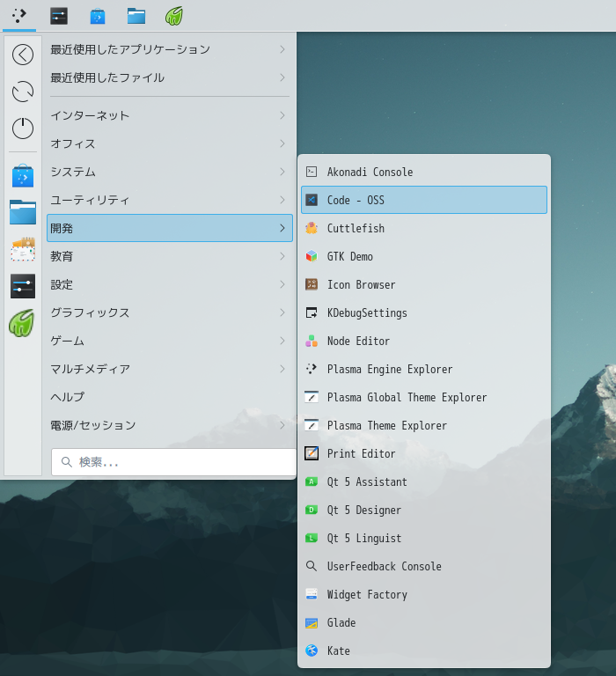This screenshot has height=676, width=616.
Task: Click the Print Editor icon
Action: coord(312,453)
